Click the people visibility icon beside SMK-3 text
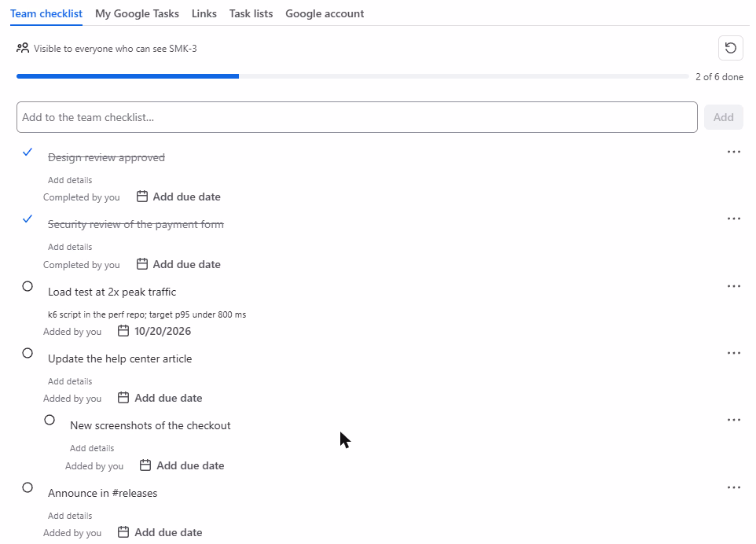The image size is (756, 544). coord(23,48)
